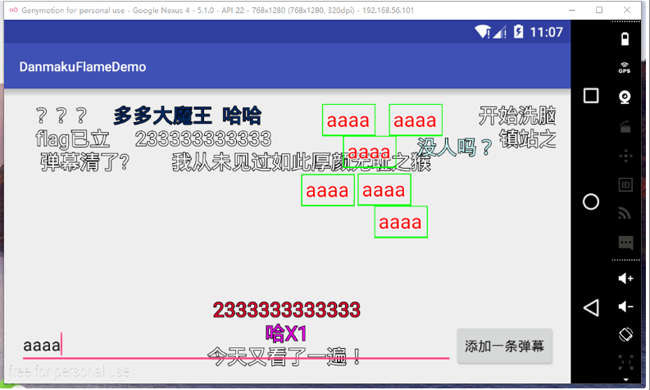Image resolution: width=650 pixels, height=390 pixels.
Task: Tap the 11:07 clock in status bar
Action: pos(546,32)
